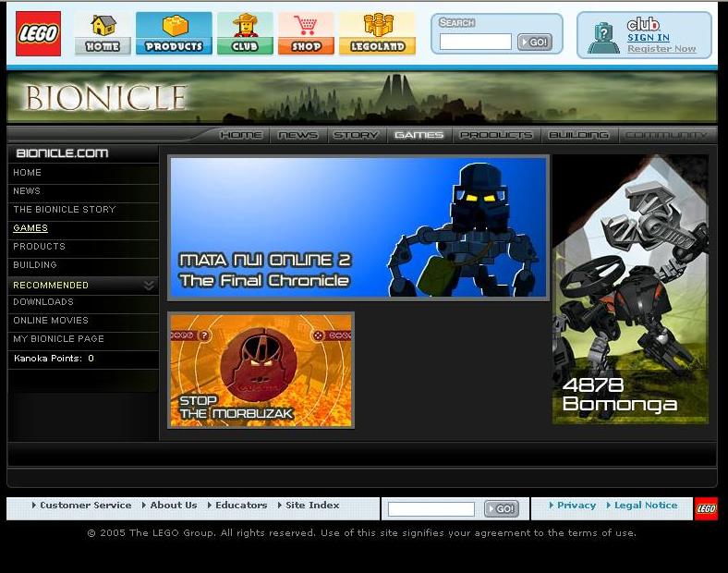Image resolution: width=728 pixels, height=573 pixels.
Task: Select GAMES tab in Bionicle nav bar
Action: coord(419,135)
